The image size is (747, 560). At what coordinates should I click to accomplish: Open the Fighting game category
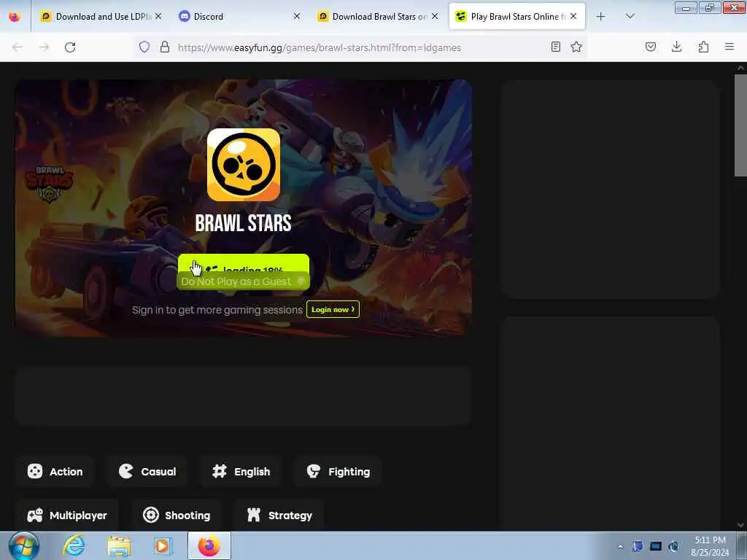[x=338, y=472]
